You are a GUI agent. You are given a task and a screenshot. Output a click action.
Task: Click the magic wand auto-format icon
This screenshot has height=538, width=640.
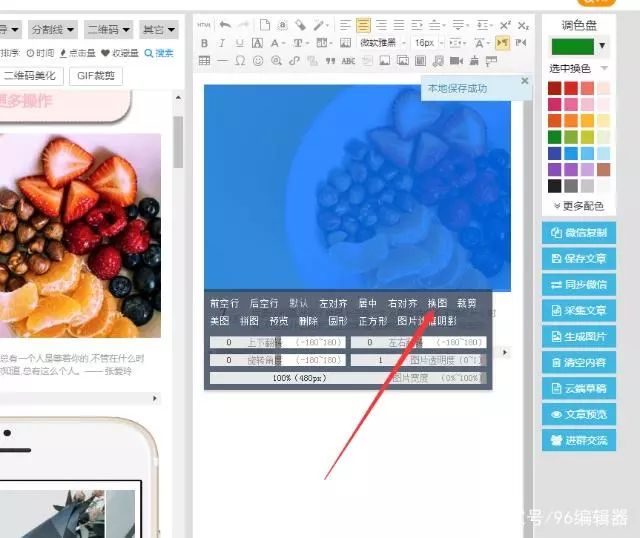point(319,25)
